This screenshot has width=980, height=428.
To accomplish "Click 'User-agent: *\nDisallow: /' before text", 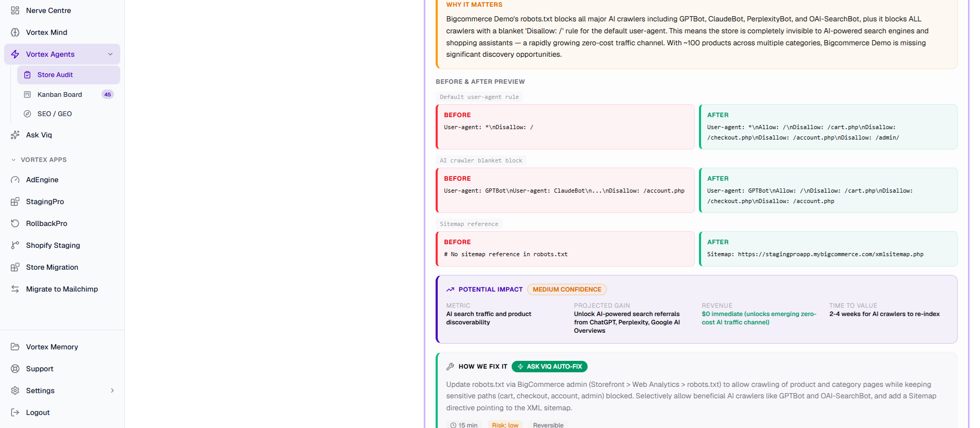I will pos(488,127).
